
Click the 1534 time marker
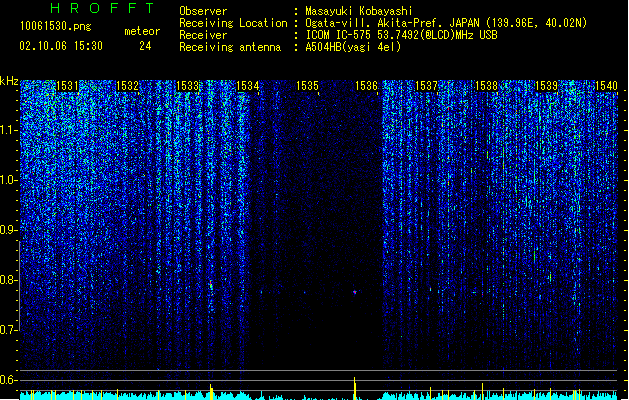(x=248, y=86)
